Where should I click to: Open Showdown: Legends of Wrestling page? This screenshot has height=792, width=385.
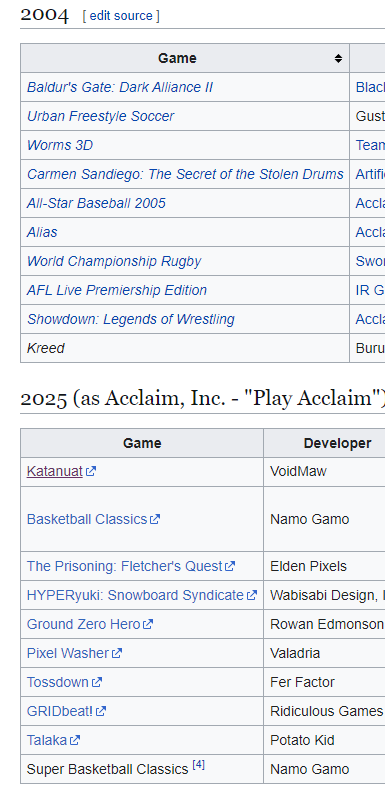click(x=130, y=319)
